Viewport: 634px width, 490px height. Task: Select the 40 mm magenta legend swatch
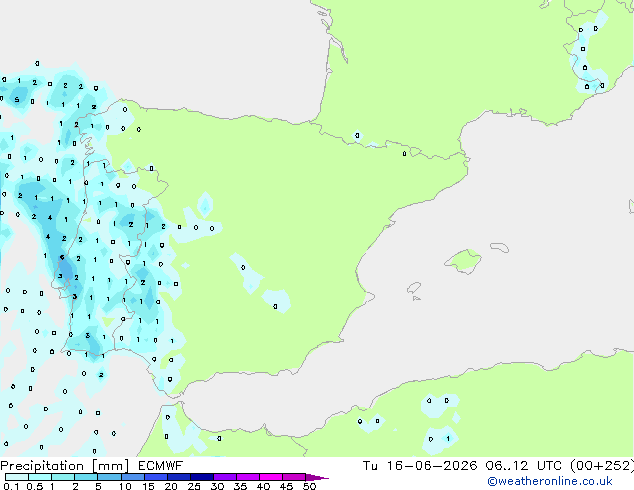pos(271,477)
